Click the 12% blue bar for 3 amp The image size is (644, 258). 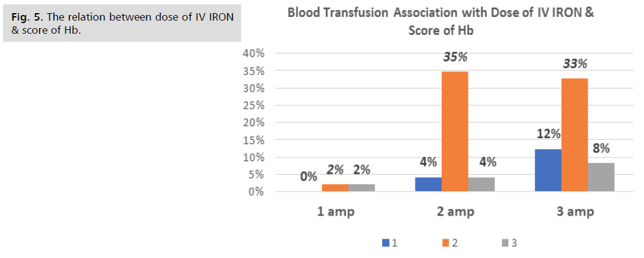click(548, 171)
